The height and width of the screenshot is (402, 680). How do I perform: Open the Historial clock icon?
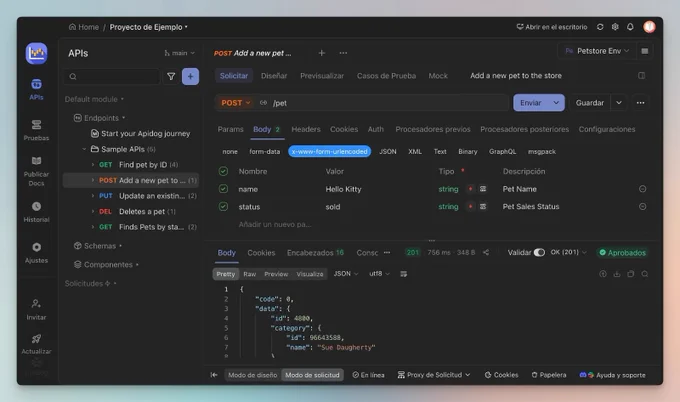[x=36, y=206]
